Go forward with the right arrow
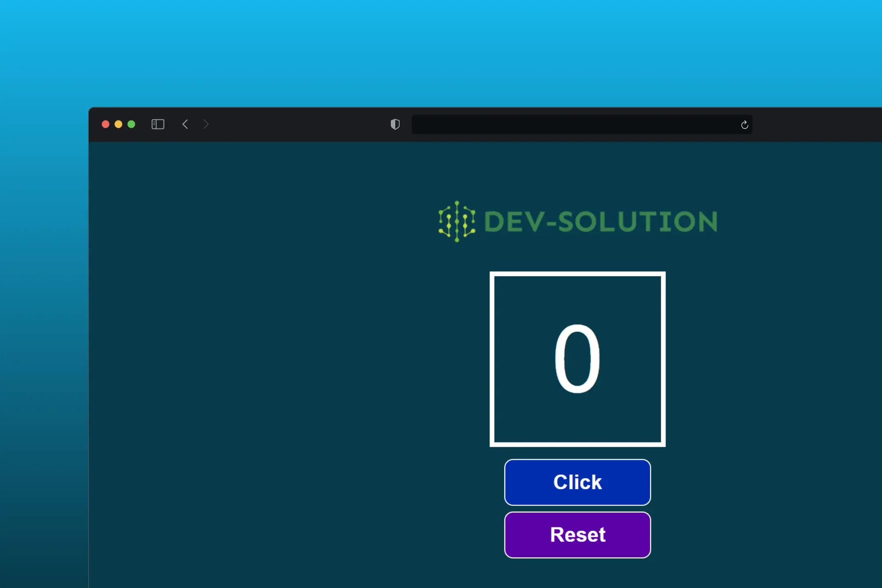 [x=206, y=124]
